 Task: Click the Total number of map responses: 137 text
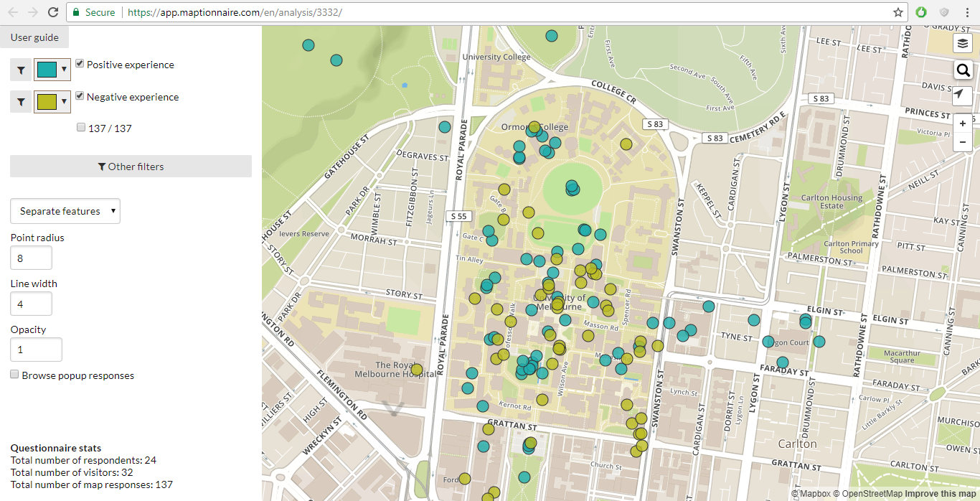coord(92,484)
